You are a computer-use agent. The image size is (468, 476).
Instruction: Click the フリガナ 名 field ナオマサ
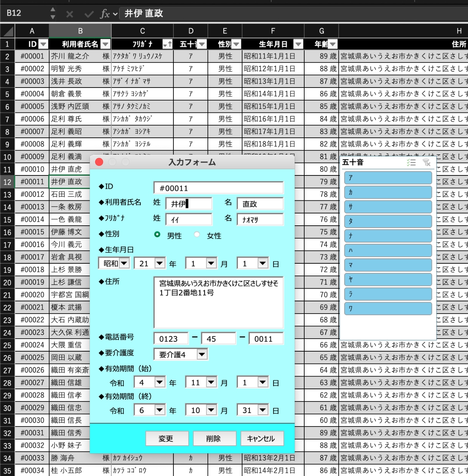[260, 219]
